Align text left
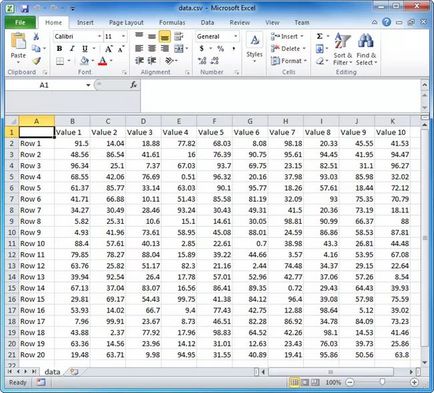The height and width of the screenshot is (393, 434). point(139,49)
